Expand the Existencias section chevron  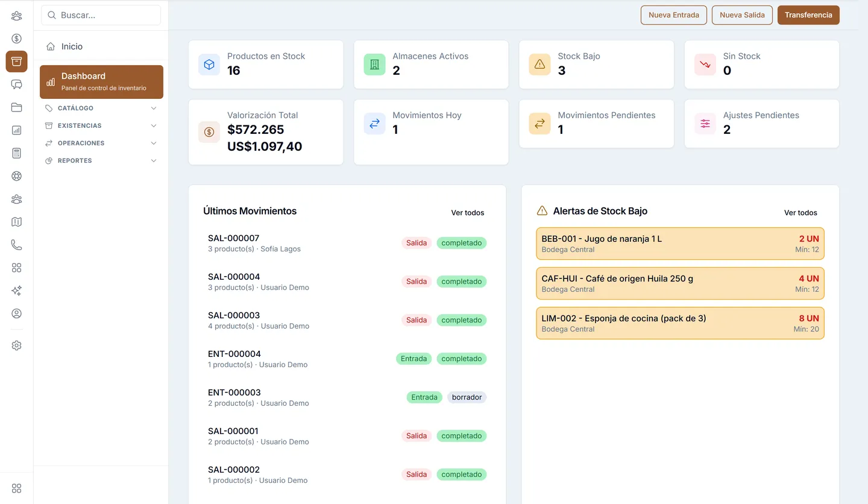pyautogui.click(x=154, y=126)
